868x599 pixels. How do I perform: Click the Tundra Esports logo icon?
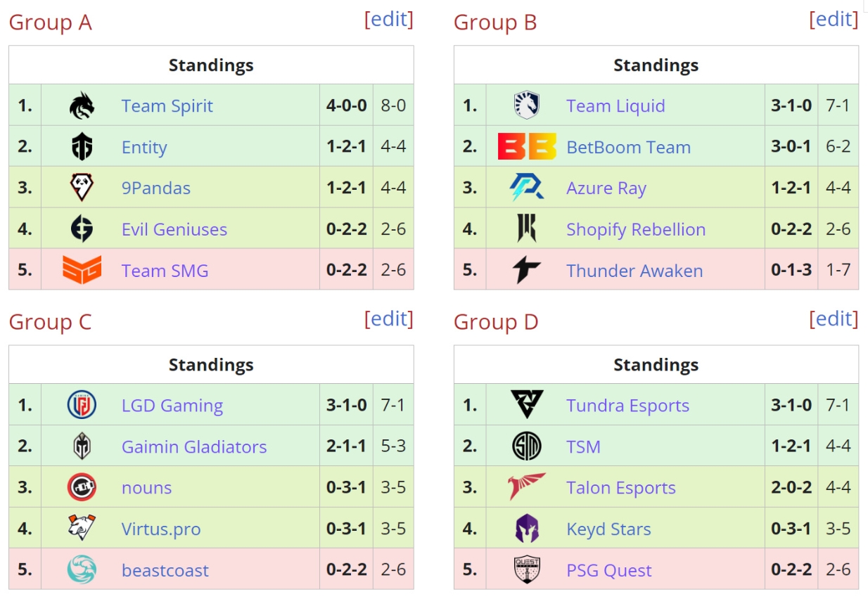tap(527, 405)
